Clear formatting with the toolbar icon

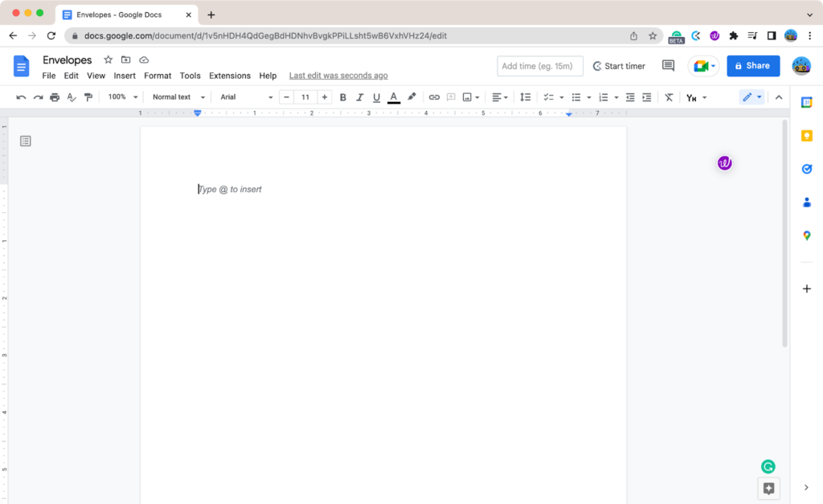coord(669,96)
